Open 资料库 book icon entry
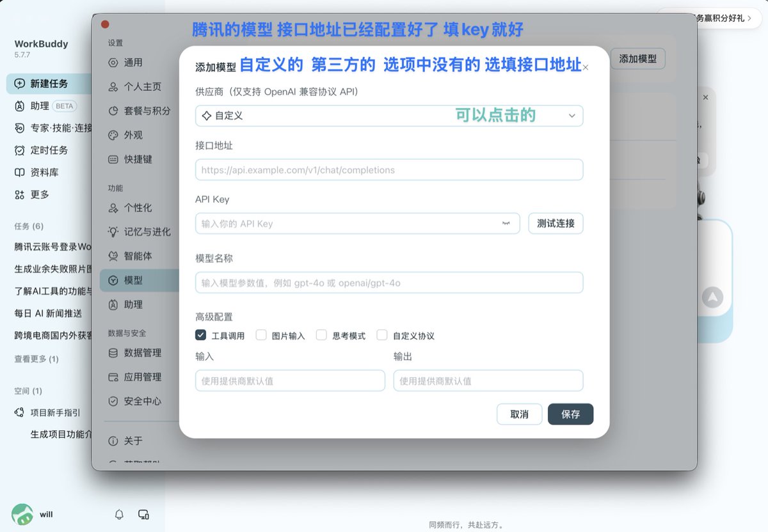 [19, 173]
